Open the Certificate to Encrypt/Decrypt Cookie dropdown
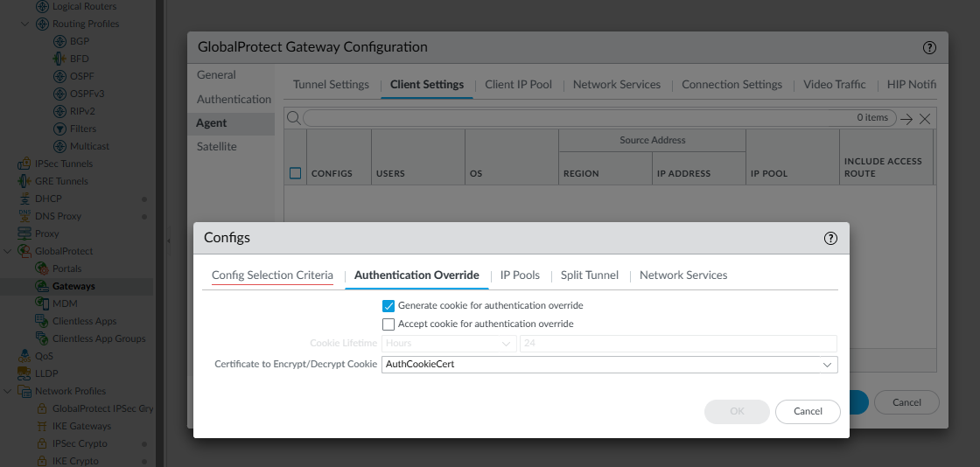The height and width of the screenshot is (467, 980). pyautogui.click(x=827, y=365)
